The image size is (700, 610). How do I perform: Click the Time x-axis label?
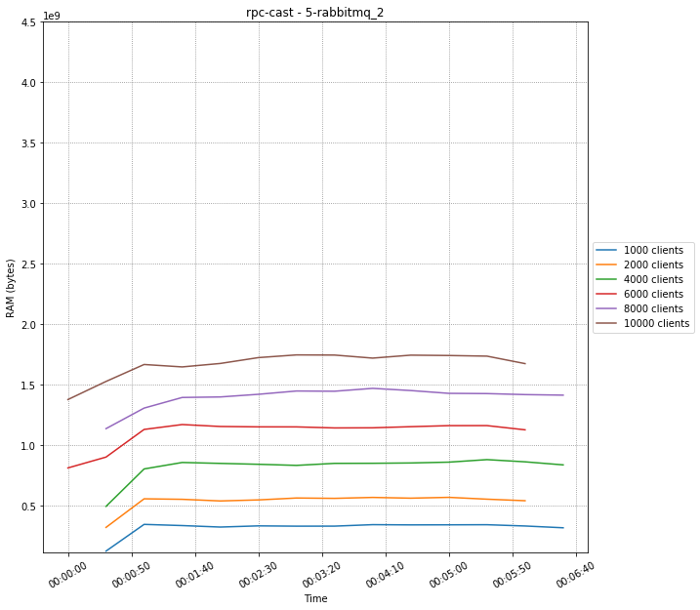click(315, 598)
